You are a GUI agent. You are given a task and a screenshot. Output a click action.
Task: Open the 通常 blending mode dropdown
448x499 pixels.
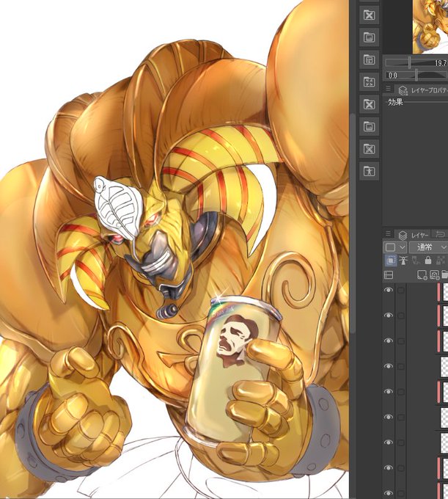pyautogui.click(x=428, y=247)
